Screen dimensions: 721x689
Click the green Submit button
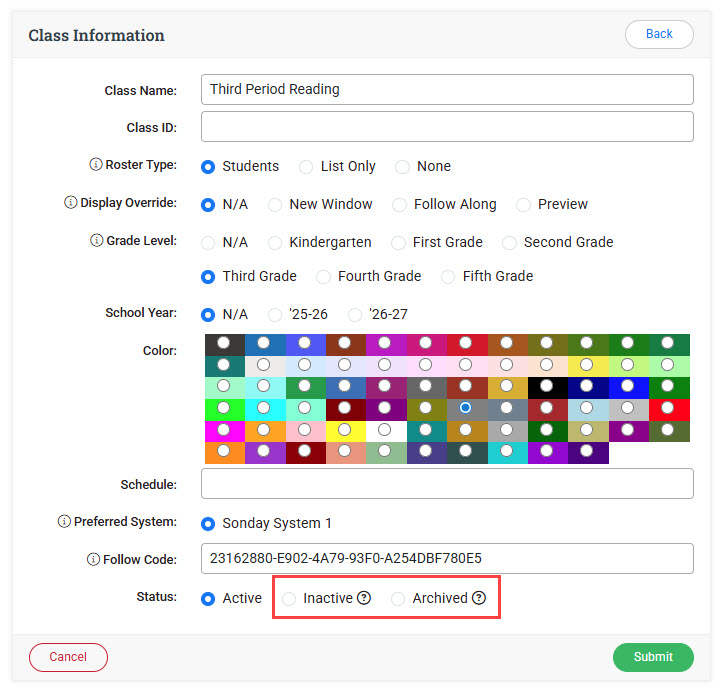tap(653, 657)
